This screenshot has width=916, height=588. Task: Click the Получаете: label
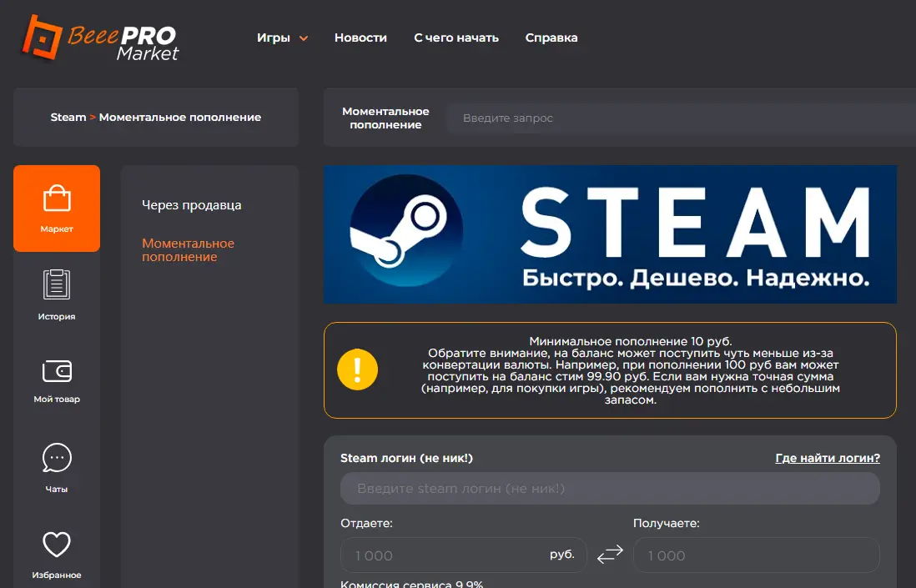pos(666,523)
